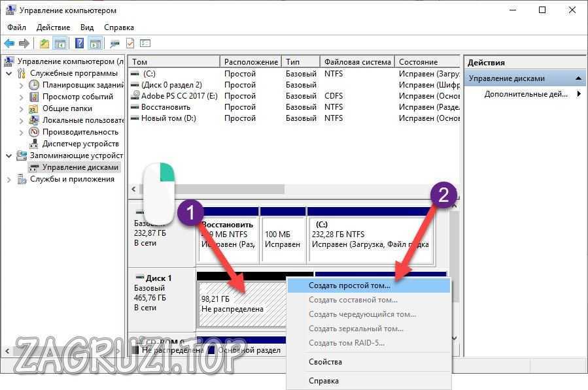Screen dimensions: 588x390
Task: Click the Просмотр событий icon in the tree
Action: tap(34, 97)
